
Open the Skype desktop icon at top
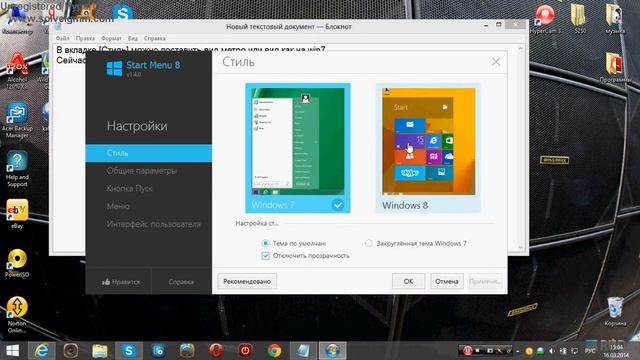[122, 12]
